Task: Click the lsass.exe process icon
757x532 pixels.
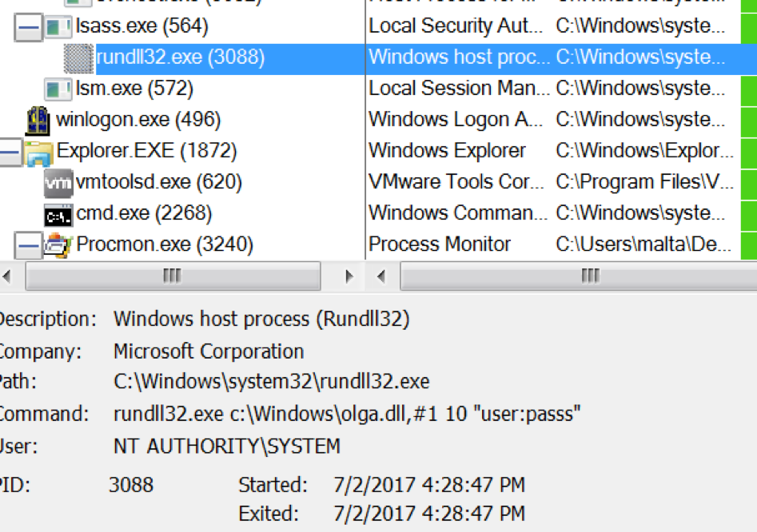Action: tap(58, 26)
